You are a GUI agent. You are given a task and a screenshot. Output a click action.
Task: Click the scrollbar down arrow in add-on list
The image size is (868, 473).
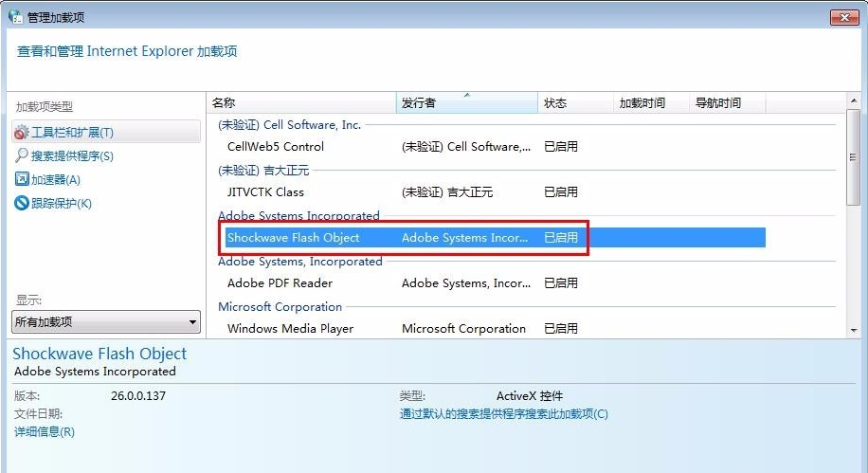point(854,330)
